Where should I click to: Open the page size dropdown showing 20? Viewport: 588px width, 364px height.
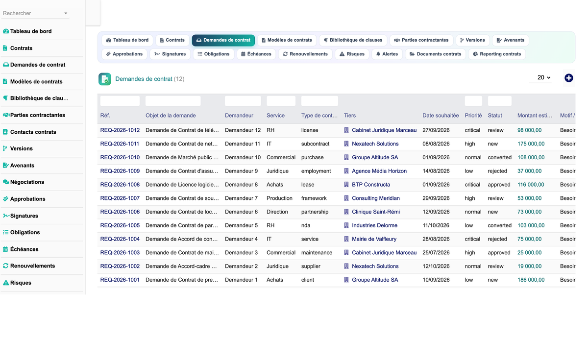tap(540, 77)
